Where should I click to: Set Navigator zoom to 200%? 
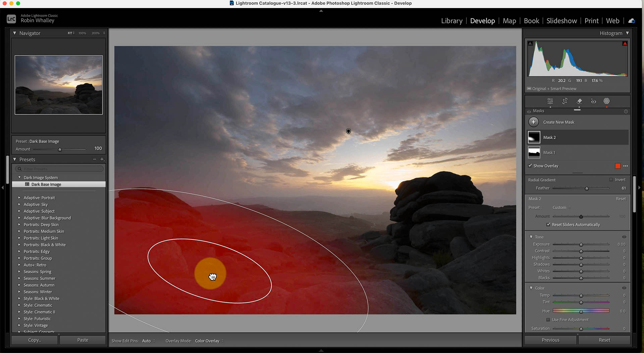(x=96, y=33)
